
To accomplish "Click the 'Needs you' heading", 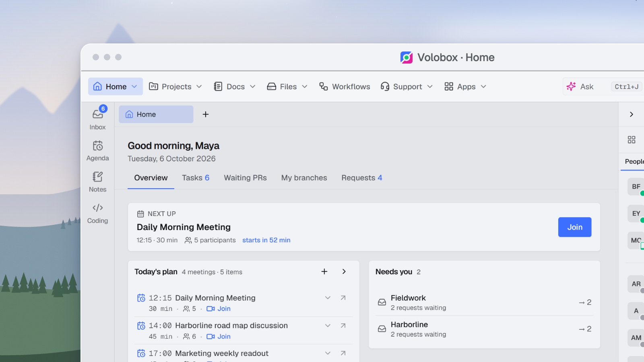I will pos(394,272).
